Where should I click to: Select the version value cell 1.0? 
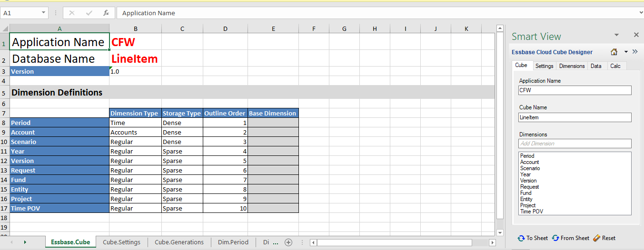135,71
